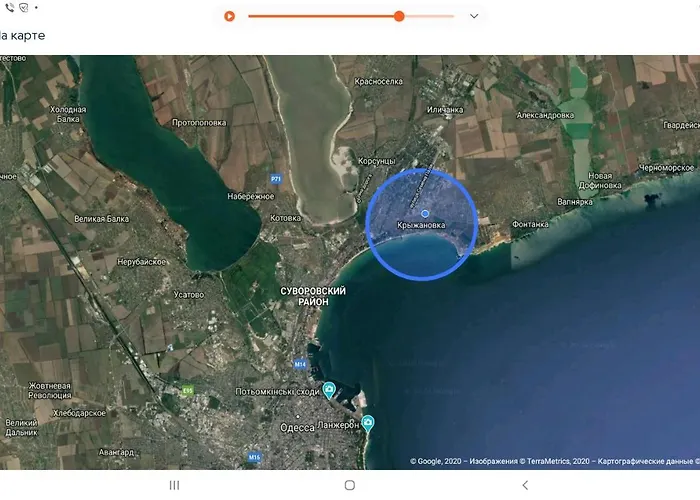Tap the Android home button
The width and height of the screenshot is (700, 500).
pyautogui.click(x=349, y=485)
